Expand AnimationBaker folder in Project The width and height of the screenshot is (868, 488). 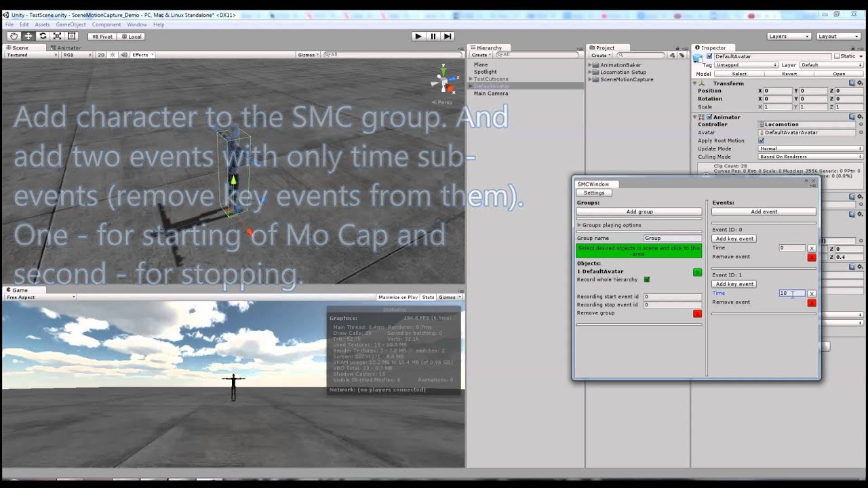[x=590, y=65]
